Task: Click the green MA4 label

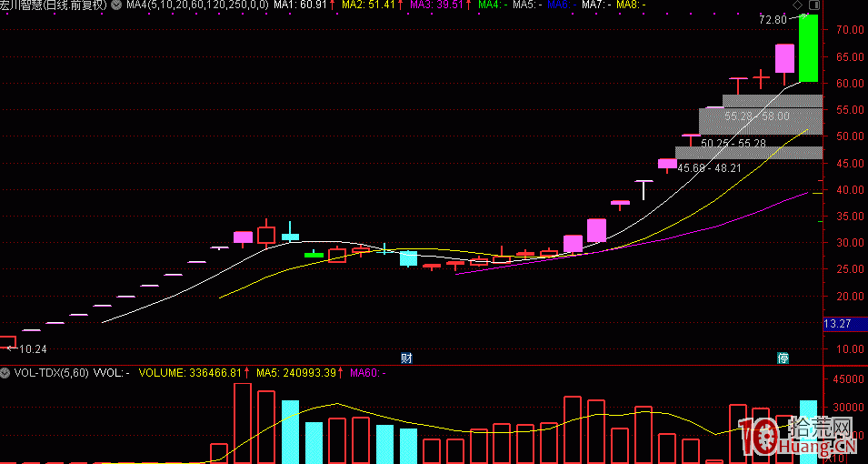Action: pos(491,5)
